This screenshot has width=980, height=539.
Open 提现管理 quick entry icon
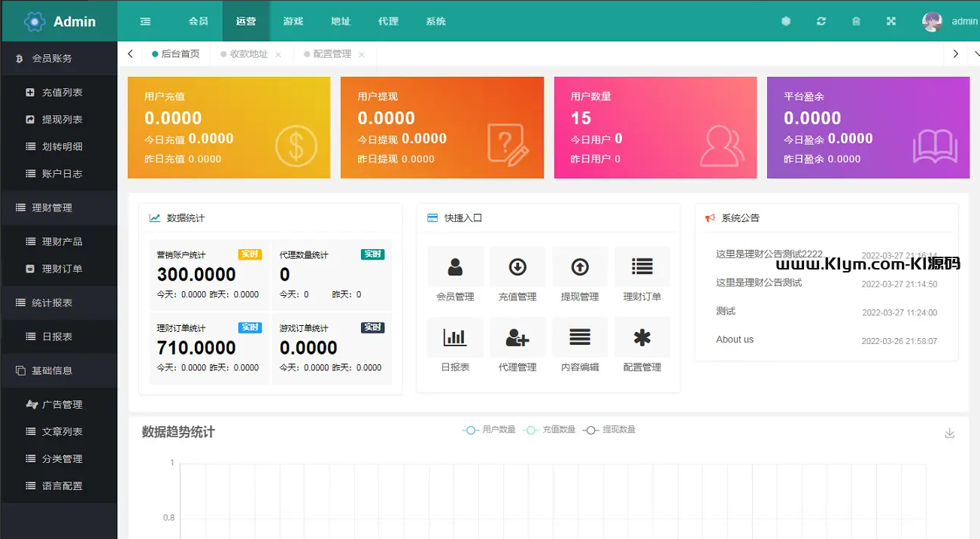click(x=580, y=267)
